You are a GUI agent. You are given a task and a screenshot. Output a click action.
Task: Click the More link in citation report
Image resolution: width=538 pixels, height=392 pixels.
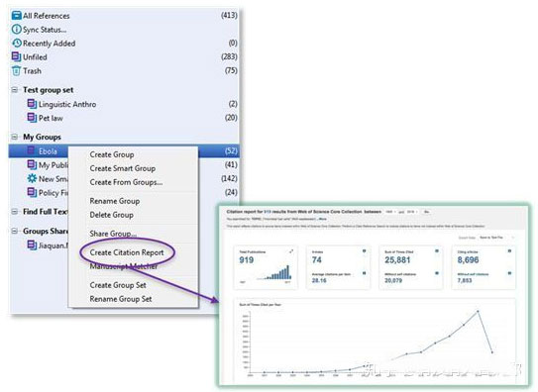point(323,219)
